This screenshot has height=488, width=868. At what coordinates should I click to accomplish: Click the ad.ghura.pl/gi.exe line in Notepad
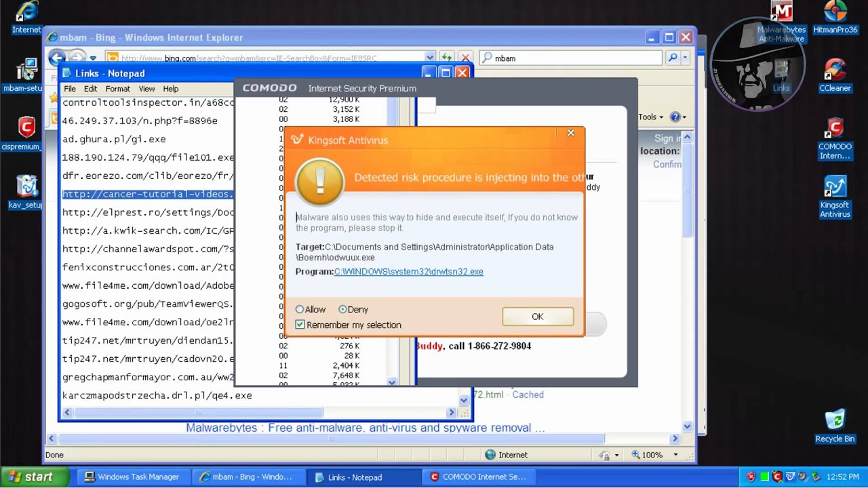[x=114, y=139]
